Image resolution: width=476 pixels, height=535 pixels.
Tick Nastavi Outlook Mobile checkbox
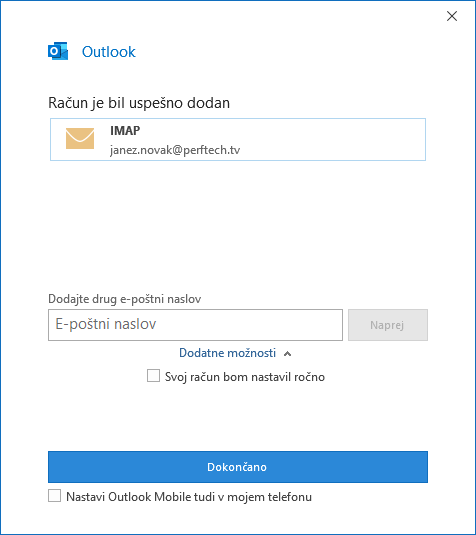(55, 496)
